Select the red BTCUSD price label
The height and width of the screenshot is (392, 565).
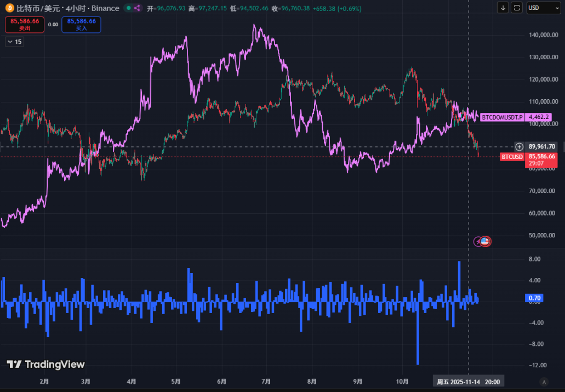coord(512,156)
